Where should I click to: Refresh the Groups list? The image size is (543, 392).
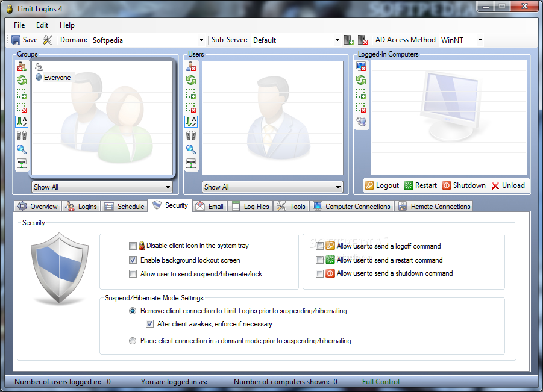(x=22, y=80)
